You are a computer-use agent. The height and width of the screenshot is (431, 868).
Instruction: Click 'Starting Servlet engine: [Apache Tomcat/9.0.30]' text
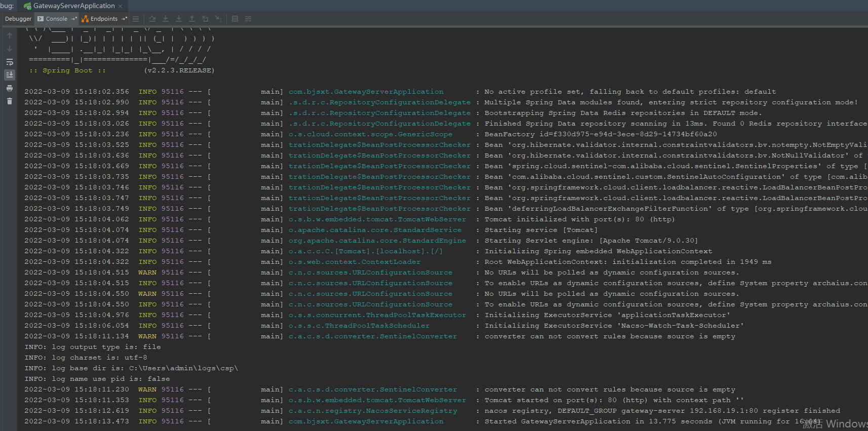[591, 241]
